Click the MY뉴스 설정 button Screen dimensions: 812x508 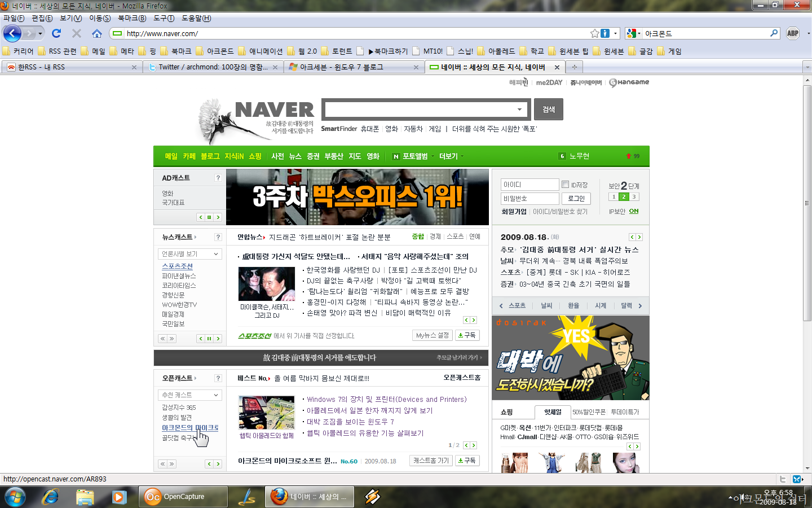(433, 335)
